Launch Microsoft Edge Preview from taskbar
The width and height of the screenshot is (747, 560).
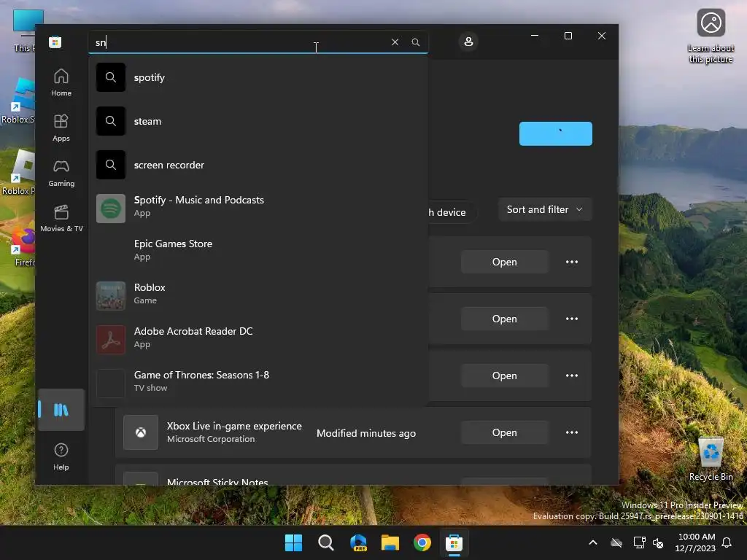point(358,542)
